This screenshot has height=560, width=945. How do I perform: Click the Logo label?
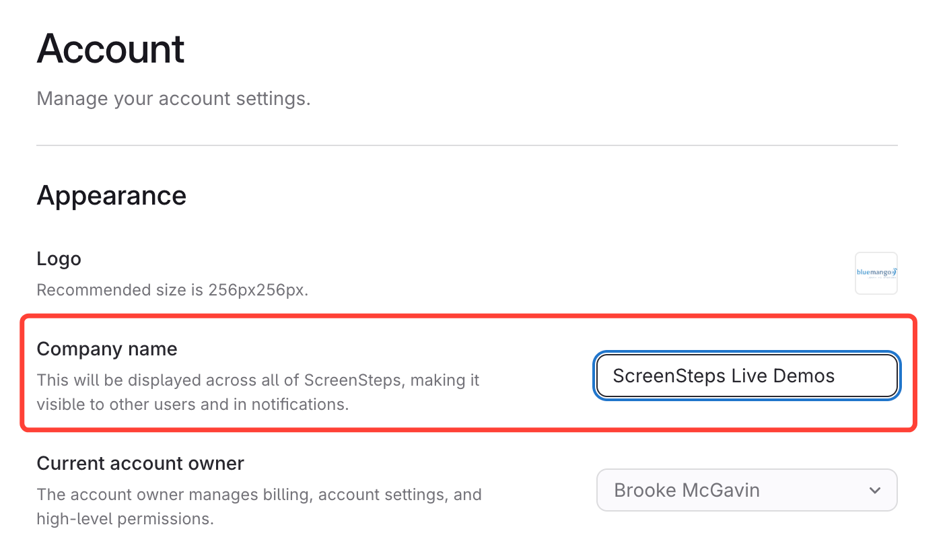(59, 258)
